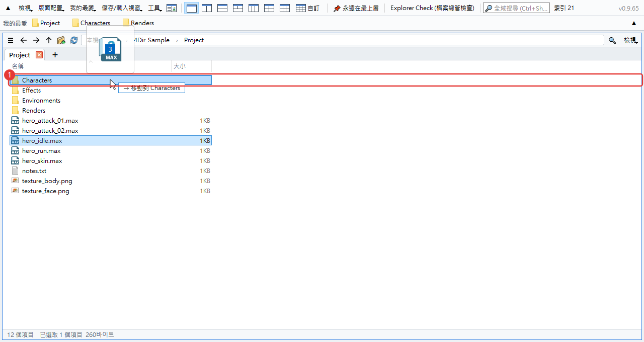Screen dimensions: 644x342
Task: Collapse the top toolbar with the left triangle
Action: 8,8
